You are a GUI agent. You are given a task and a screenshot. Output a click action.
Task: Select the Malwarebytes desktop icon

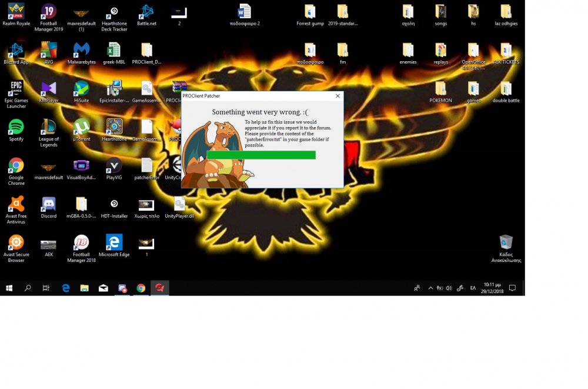(x=81, y=50)
